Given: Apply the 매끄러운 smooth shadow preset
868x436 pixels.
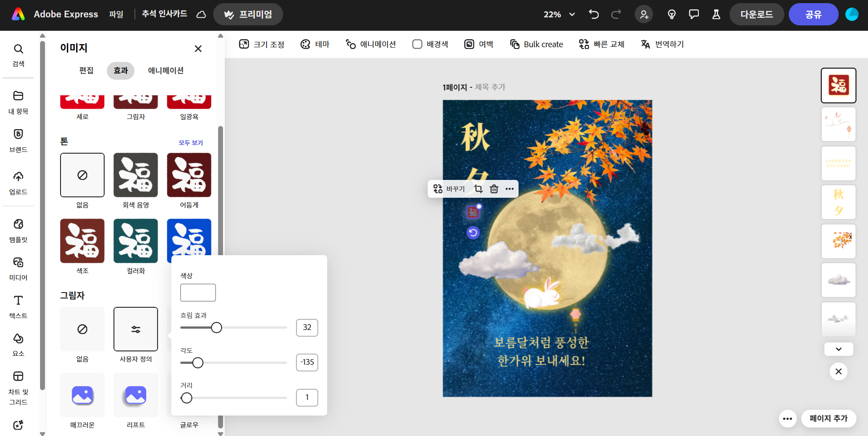Looking at the screenshot, I should (82, 395).
